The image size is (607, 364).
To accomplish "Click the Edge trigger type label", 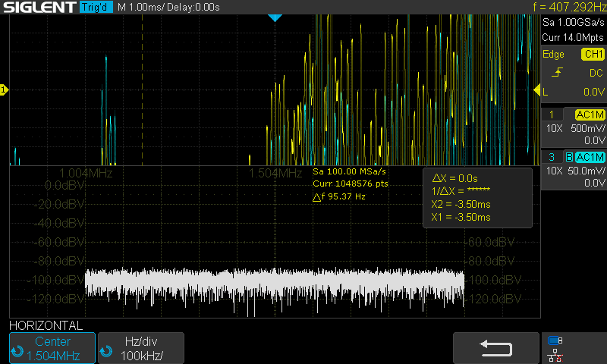I will pos(553,55).
